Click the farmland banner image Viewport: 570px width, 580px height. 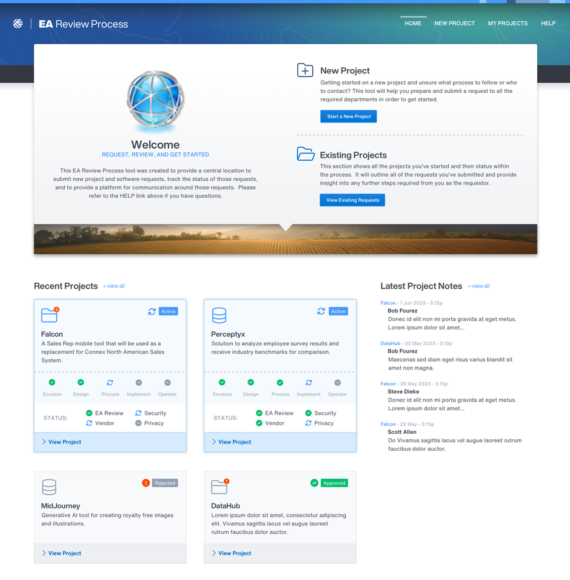pos(285,239)
